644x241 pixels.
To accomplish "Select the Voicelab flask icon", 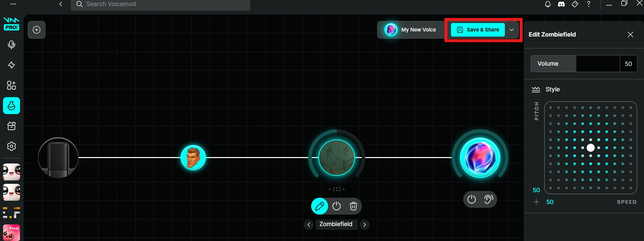I will click(x=12, y=106).
